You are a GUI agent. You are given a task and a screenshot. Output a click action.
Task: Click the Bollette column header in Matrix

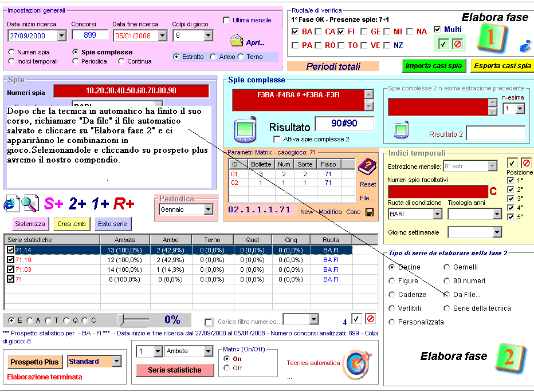pos(261,164)
